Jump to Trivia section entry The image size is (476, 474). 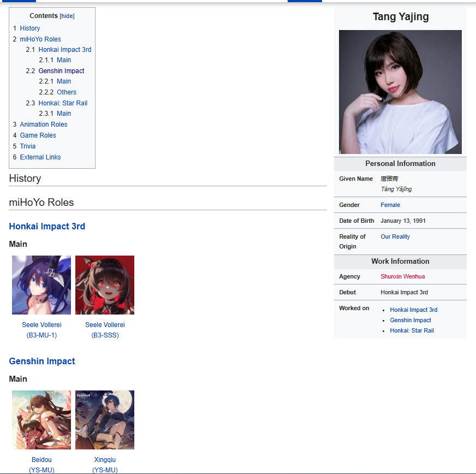point(28,146)
